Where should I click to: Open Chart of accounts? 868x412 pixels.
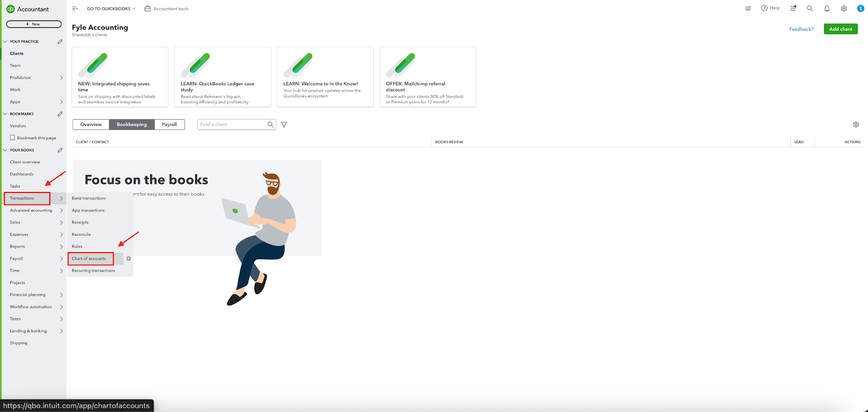point(89,259)
